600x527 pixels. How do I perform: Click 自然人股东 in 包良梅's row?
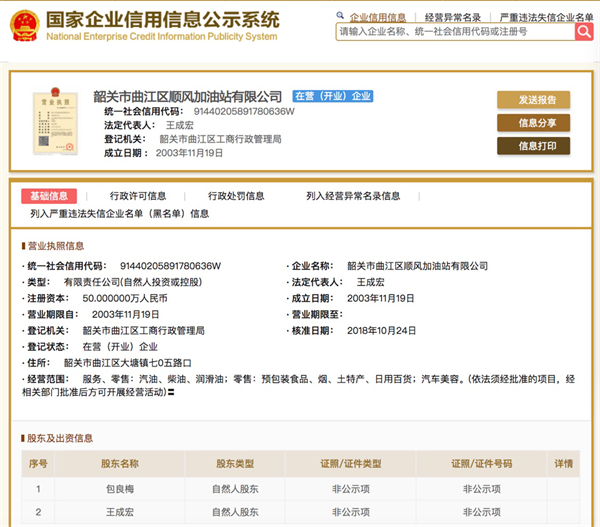(x=235, y=489)
